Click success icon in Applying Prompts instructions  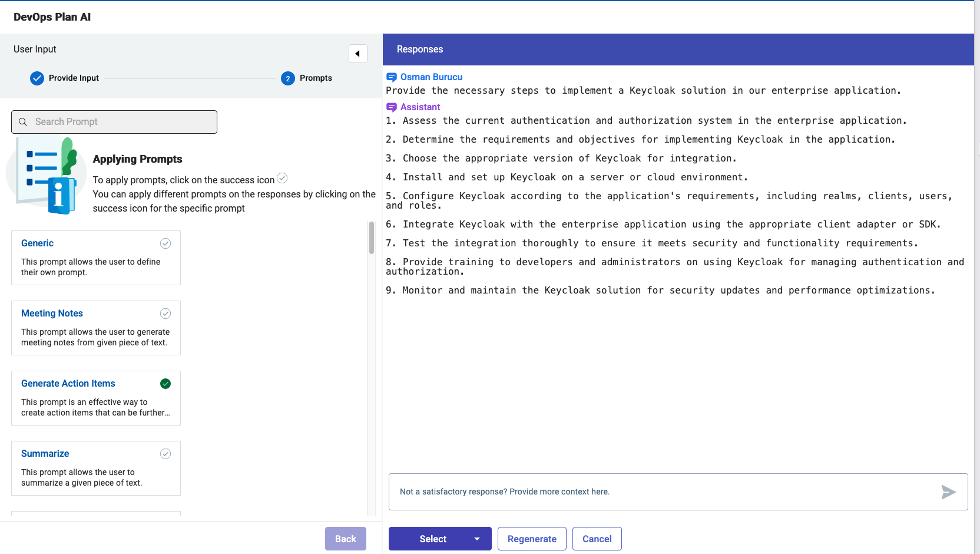tap(282, 179)
